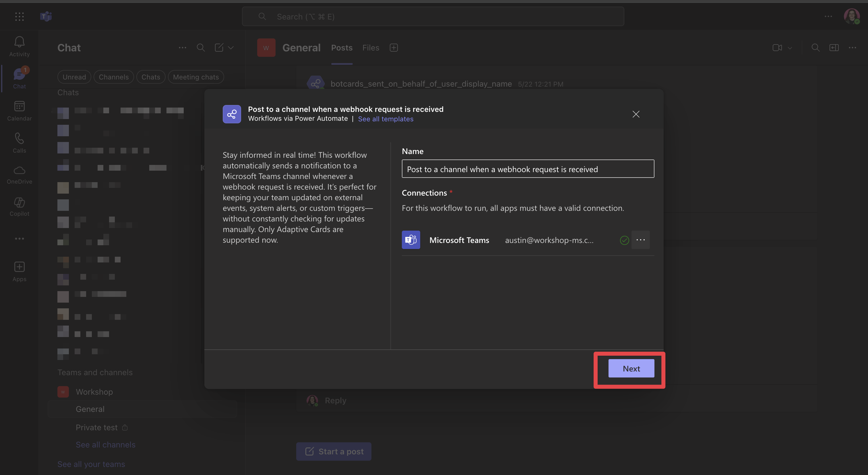
Task: Open the app launcher grid icon
Action: click(x=19, y=17)
